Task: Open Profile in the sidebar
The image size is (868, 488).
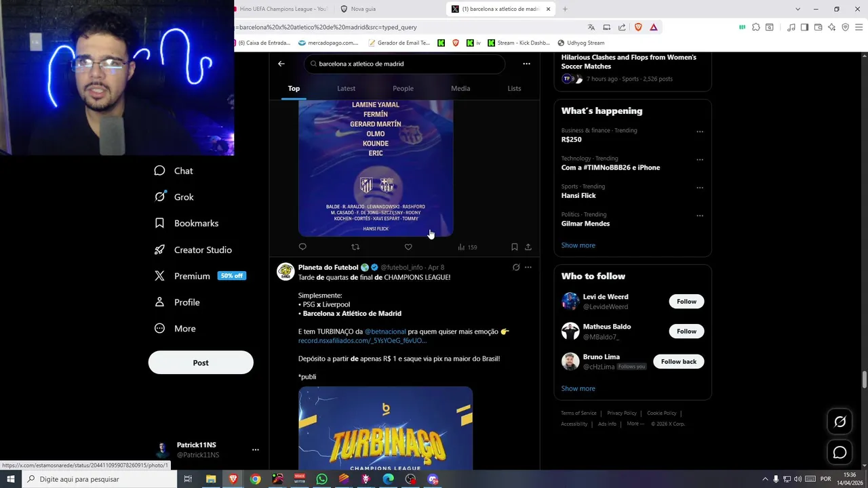Action: click(177, 302)
